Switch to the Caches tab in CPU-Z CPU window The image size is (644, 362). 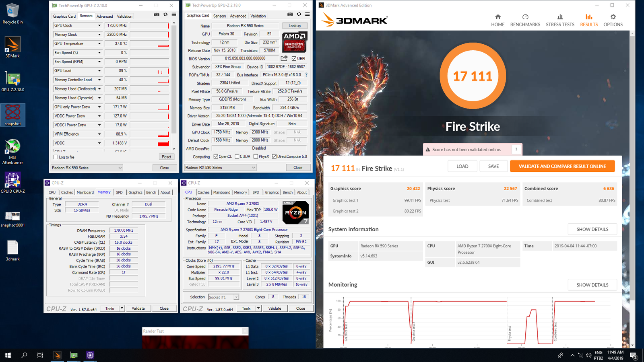203,192
